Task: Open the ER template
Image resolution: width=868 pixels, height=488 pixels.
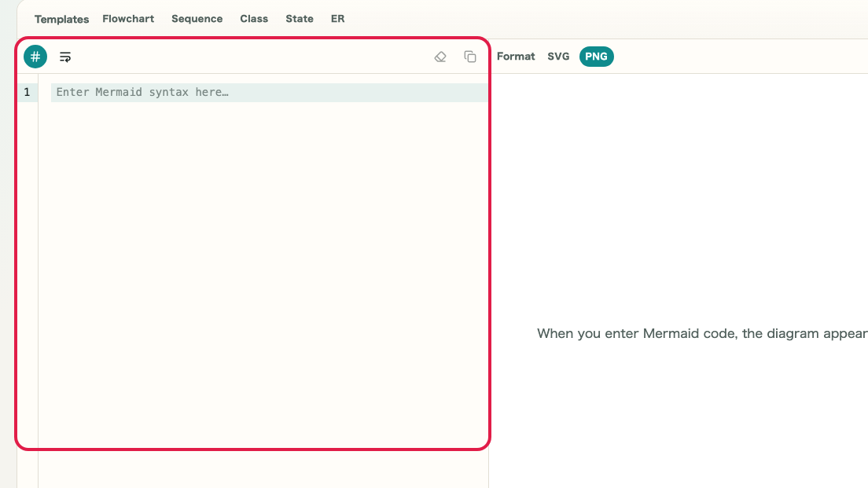Action: click(337, 19)
